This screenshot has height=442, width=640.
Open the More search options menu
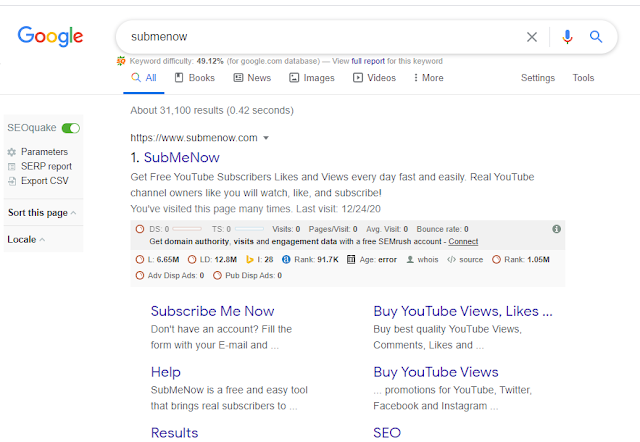click(428, 78)
